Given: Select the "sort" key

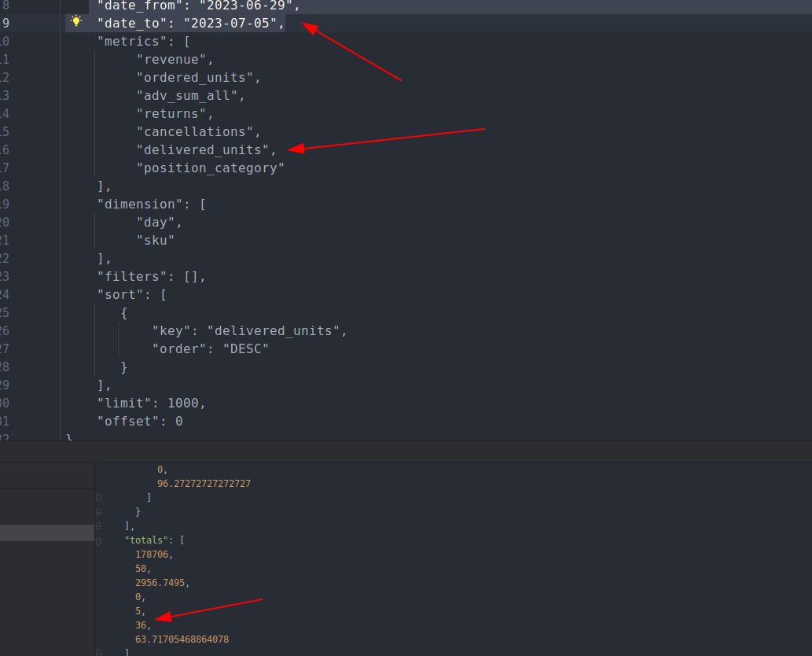Looking at the screenshot, I should coord(121,295).
